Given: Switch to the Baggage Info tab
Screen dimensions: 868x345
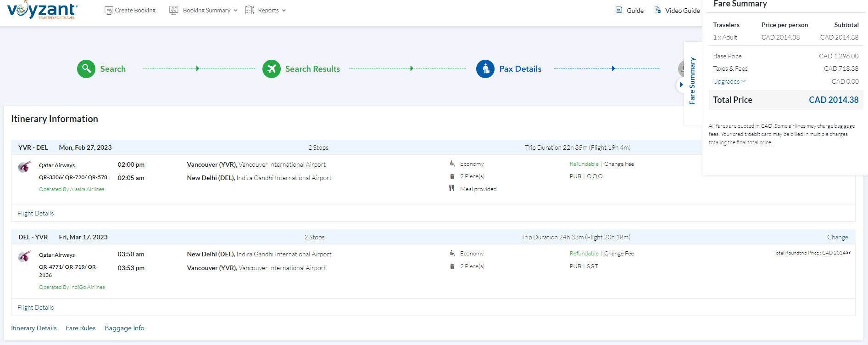Looking at the screenshot, I should tap(124, 328).
